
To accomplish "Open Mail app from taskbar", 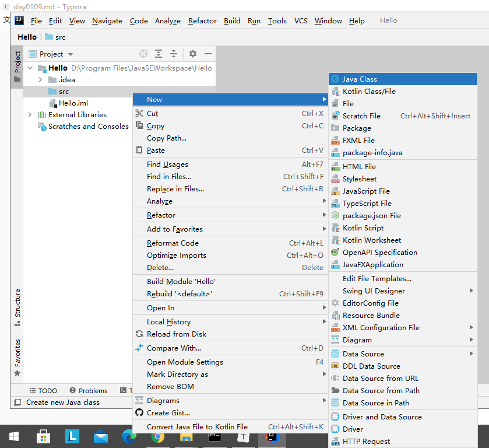I will coord(101,436).
